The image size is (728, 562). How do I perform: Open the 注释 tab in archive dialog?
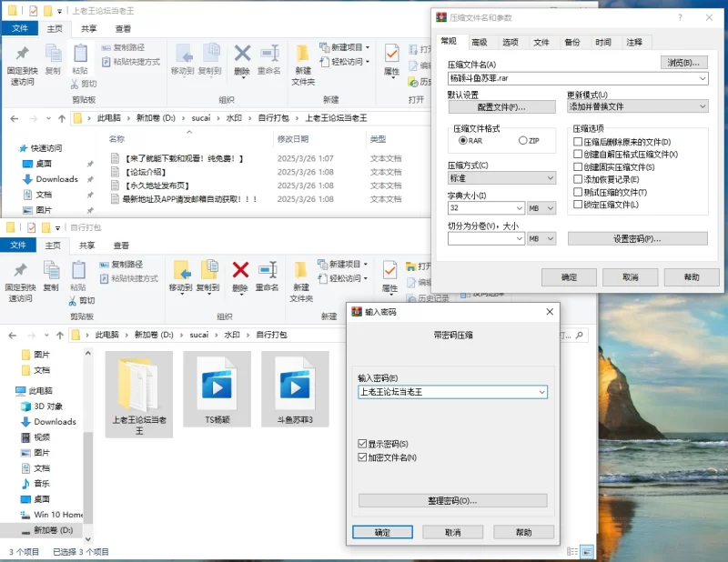tap(634, 42)
